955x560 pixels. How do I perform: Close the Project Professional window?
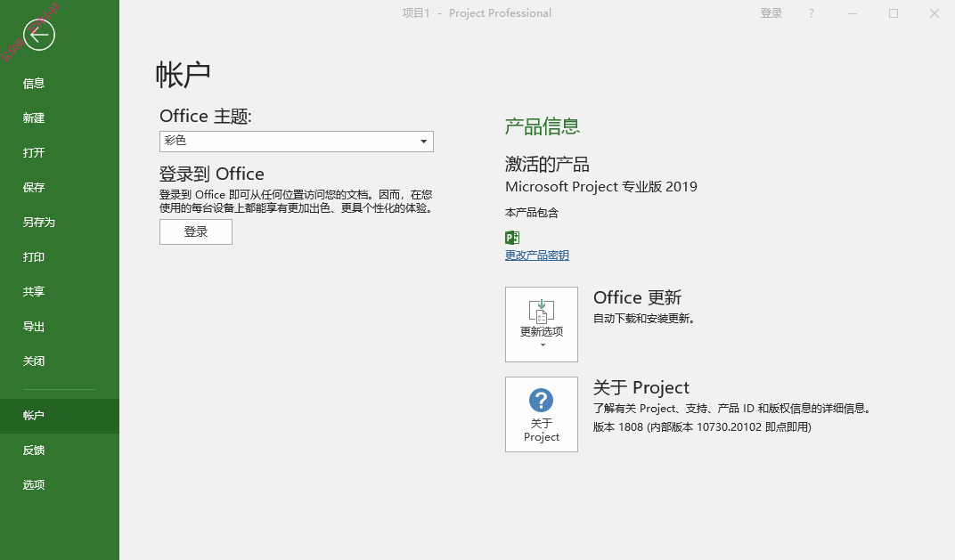[935, 13]
